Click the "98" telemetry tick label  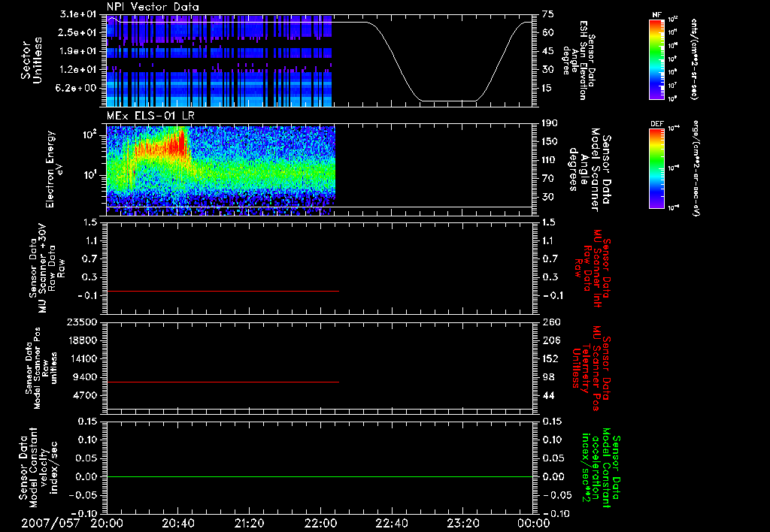[548, 377]
